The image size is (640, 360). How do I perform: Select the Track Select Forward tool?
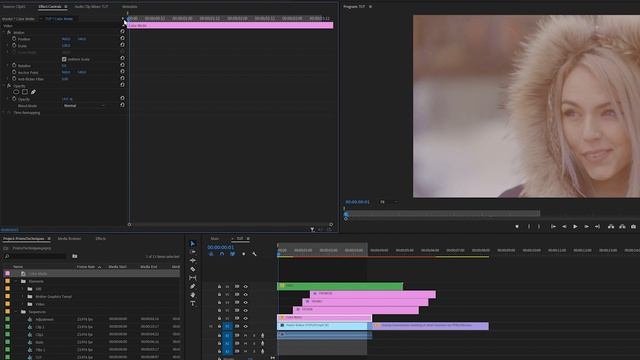click(x=193, y=252)
